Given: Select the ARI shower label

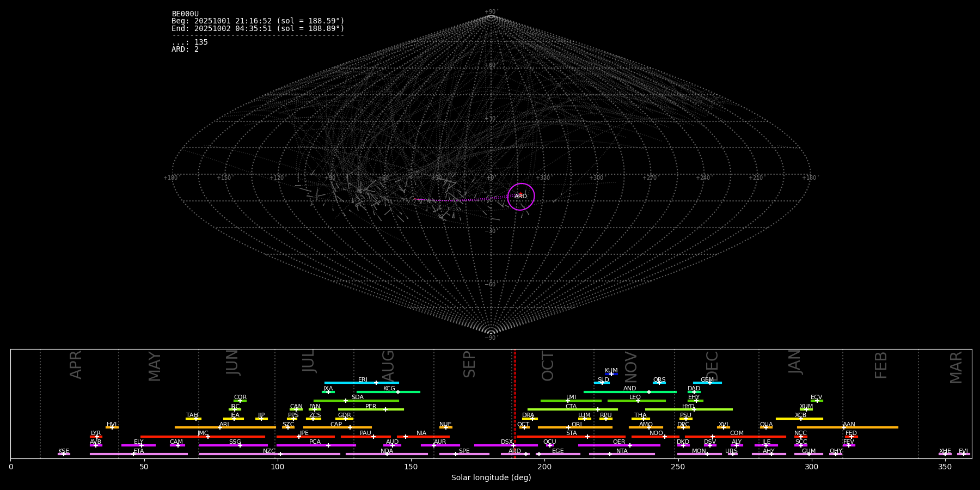Looking at the screenshot, I should point(224,425).
